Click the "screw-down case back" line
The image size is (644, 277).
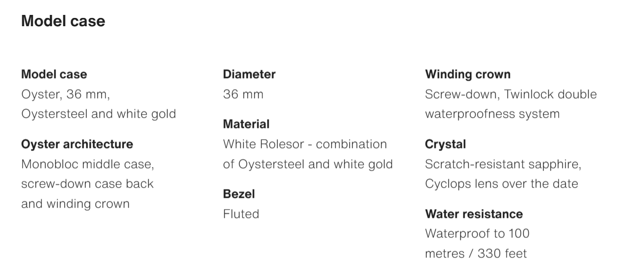87,183
